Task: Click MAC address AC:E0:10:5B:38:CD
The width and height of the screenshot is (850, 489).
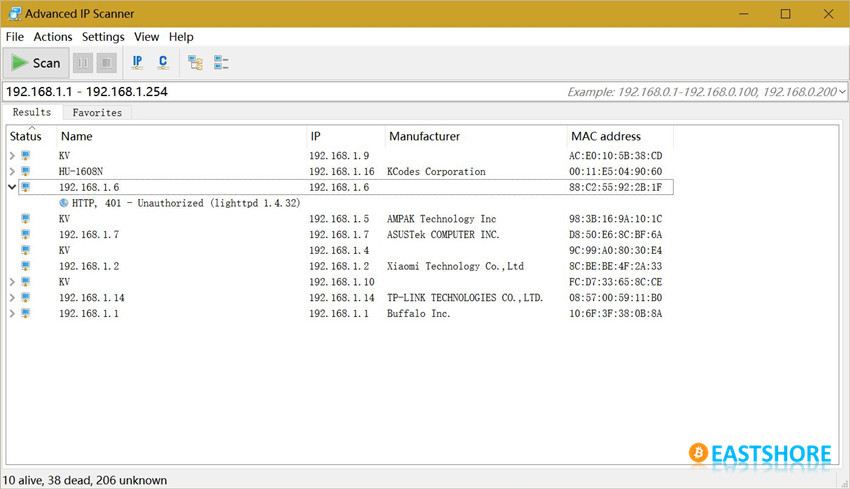Action: pos(615,156)
